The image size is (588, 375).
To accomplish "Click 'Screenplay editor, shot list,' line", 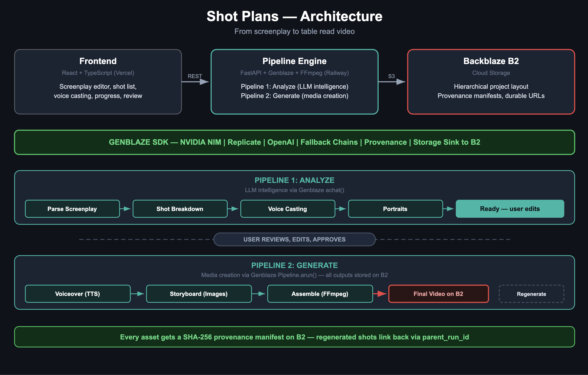I will pyautogui.click(x=98, y=87).
